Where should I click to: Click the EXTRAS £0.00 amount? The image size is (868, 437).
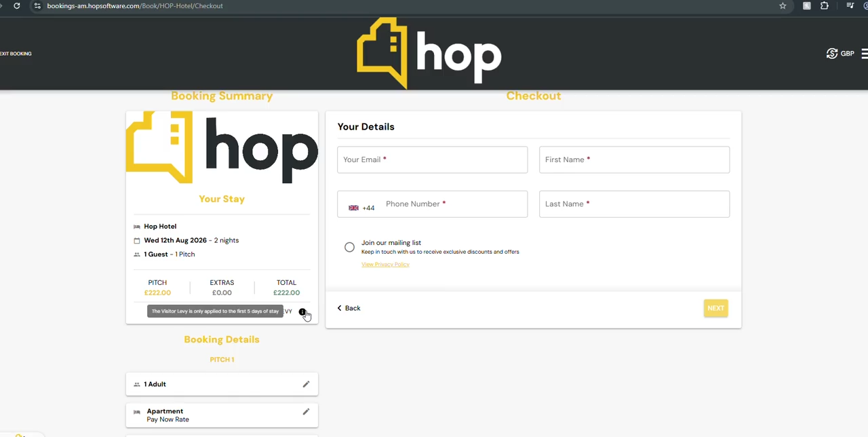[x=222, y=292]
